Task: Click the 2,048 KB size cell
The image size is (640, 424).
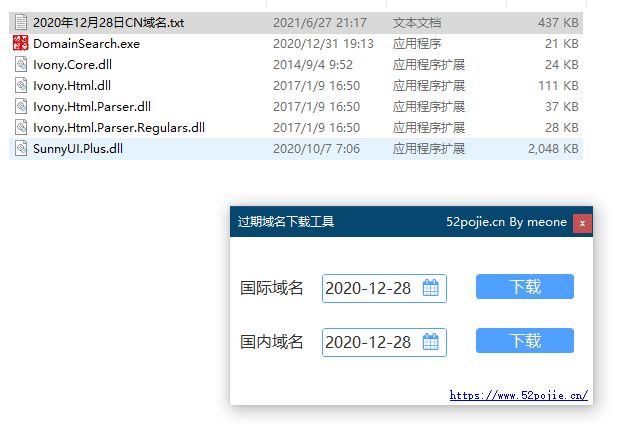Action: (553, 149)
